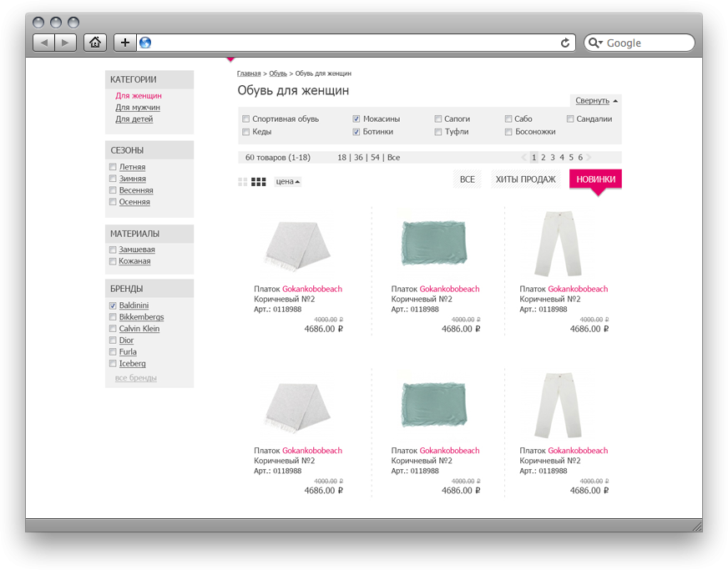The width and height of the screenshot is (728, 570).
Task: Click the browser address bar field
Action: pos(355,43)
